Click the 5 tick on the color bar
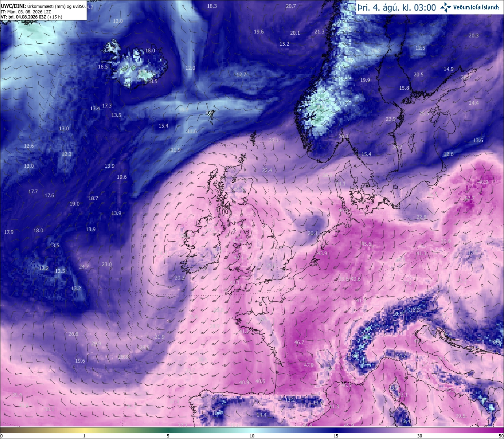Image resolution: width=504 pixels, height=439 pixels. 168,436
